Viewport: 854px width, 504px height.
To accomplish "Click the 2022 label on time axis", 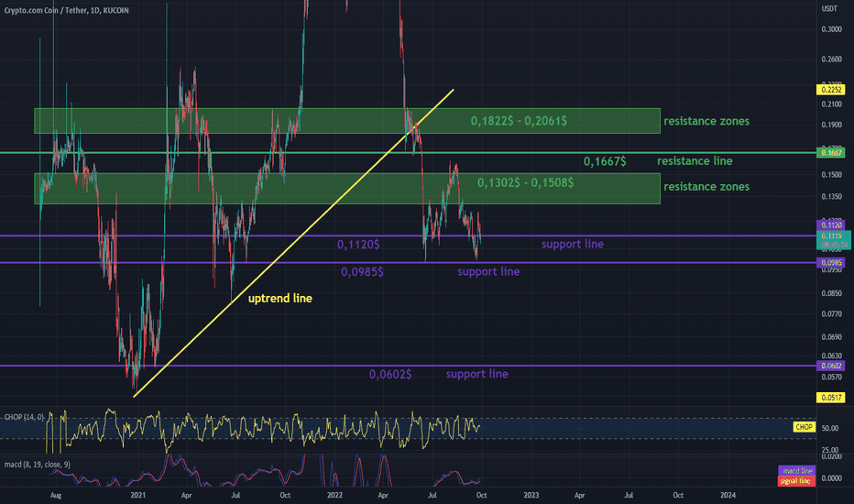I will point(334,495).
